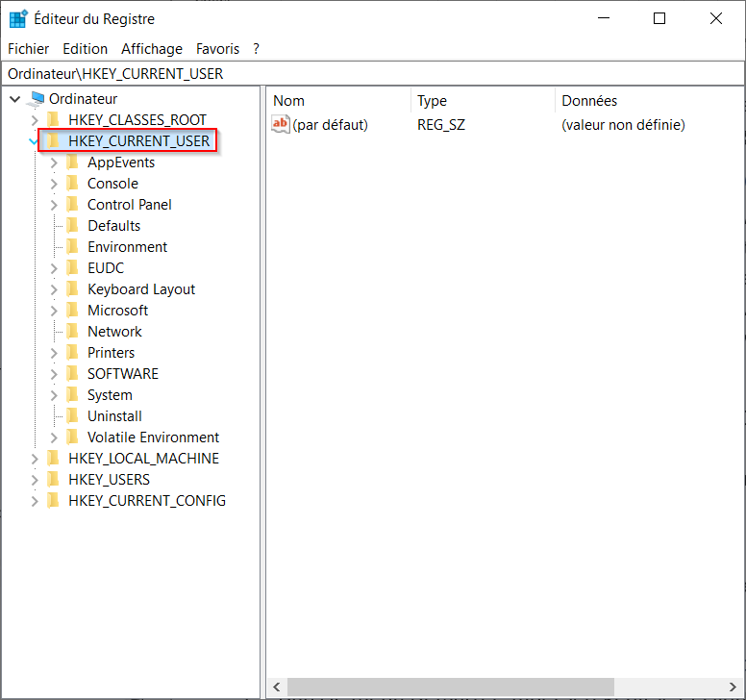Select the Environment key label
Image resolution: width=746 pixels, height=700 pixels.
point(128,246)
